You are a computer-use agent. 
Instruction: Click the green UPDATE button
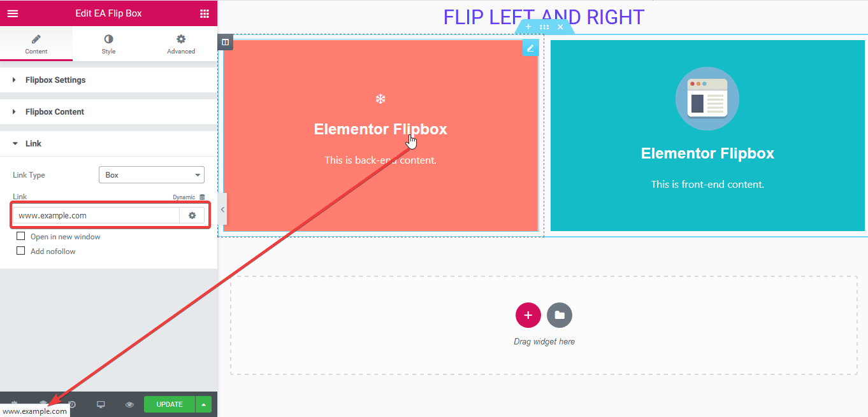click(169, 404)
